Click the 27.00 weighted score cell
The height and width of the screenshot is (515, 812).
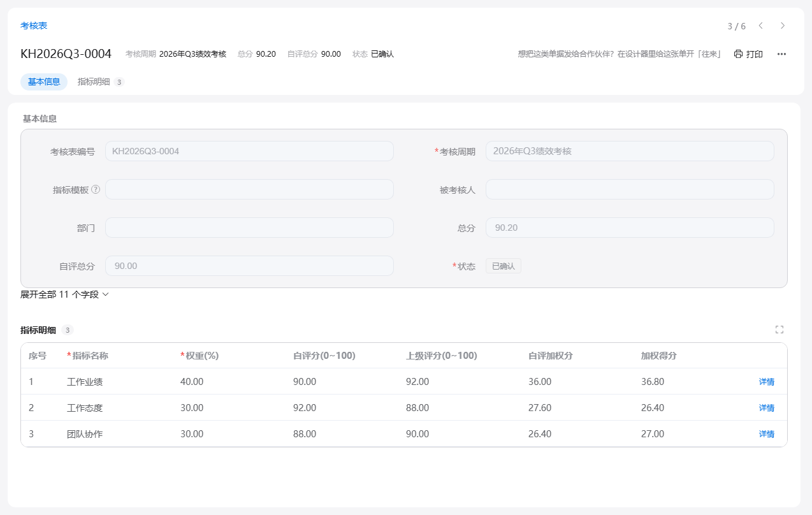coord(653,434)
